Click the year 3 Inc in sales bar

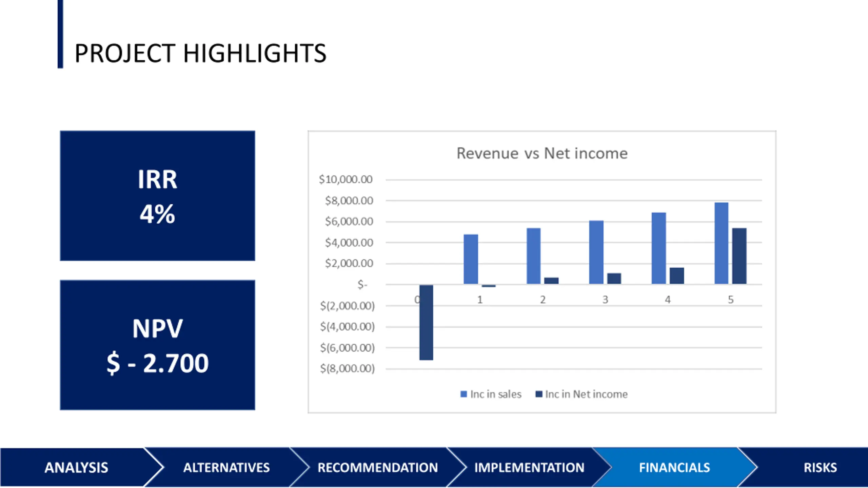tap(596, 252)
